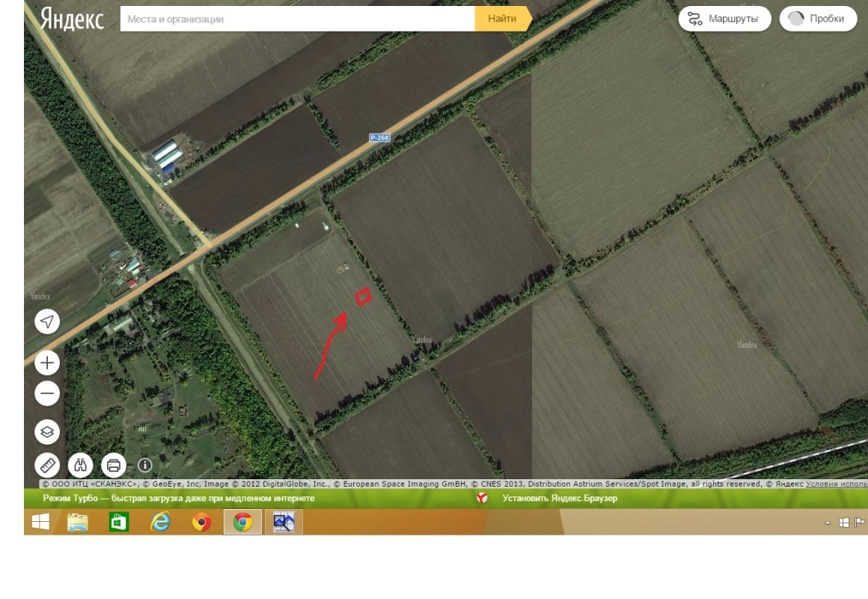Open the Windows Start button

[x=40, y=522]
